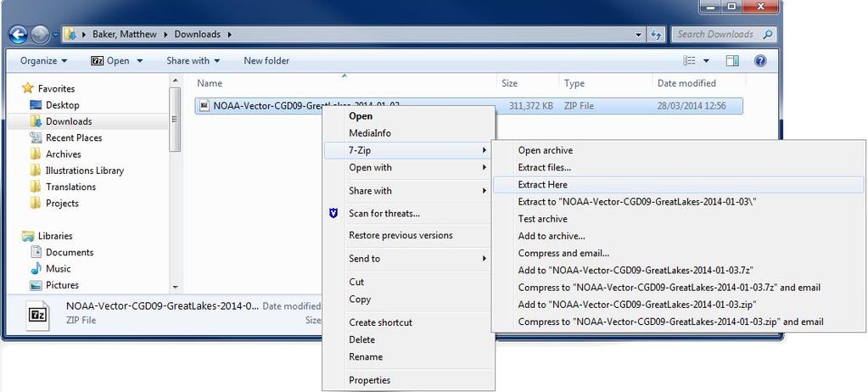This screenshot has height=392, width=868.
Task: Click the change view icon
Action: (x=689, y=61)
